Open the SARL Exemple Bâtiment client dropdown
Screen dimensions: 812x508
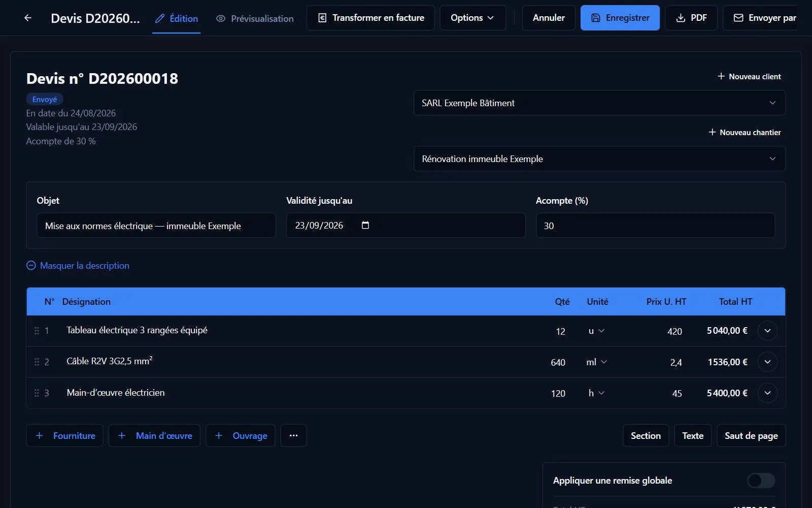[599, 103]
